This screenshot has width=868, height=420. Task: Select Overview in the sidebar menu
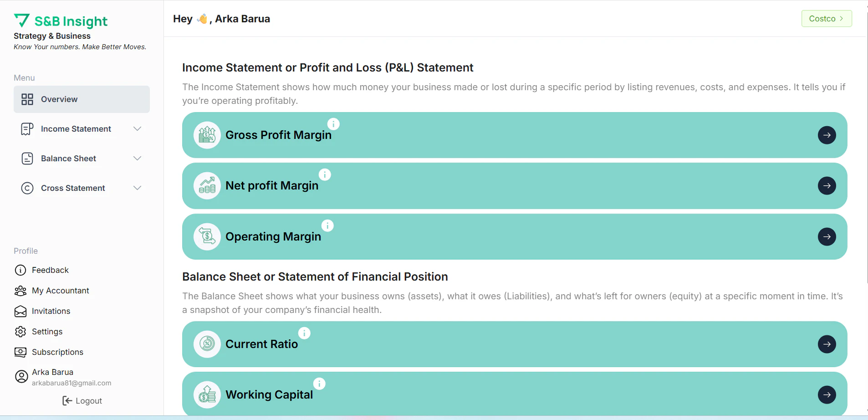[x=82, y=99]
